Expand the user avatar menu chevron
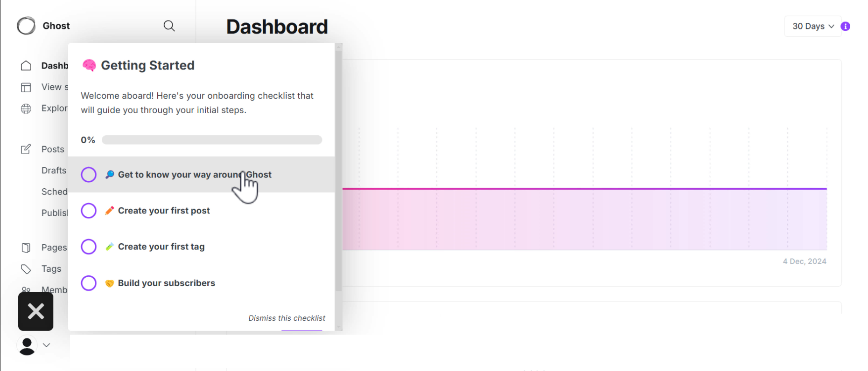868x371 pixels. tap(46, 345)
